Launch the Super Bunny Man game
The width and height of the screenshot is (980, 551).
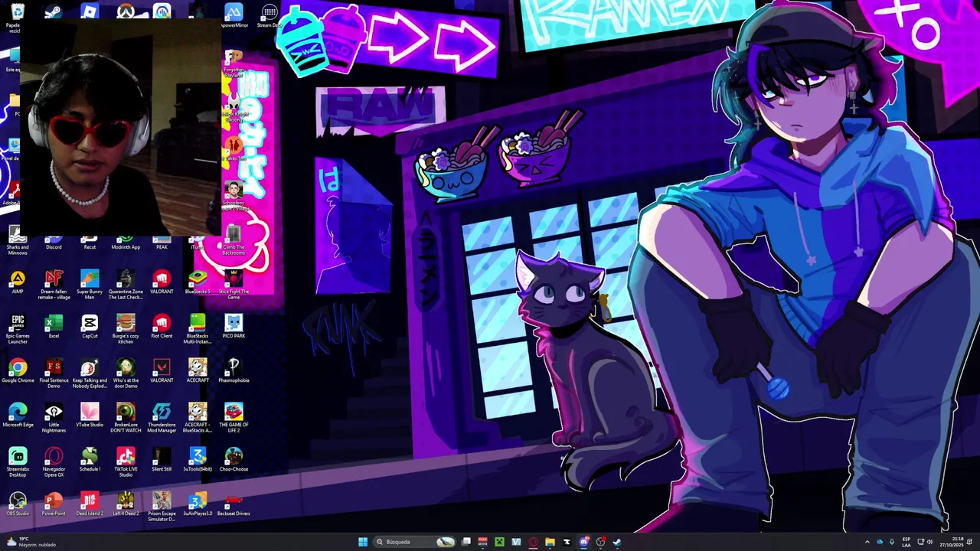click(x=90, y=285)
